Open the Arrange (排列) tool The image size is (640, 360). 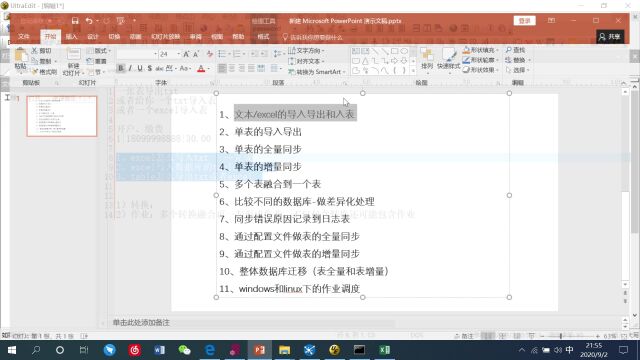[427, 59]
